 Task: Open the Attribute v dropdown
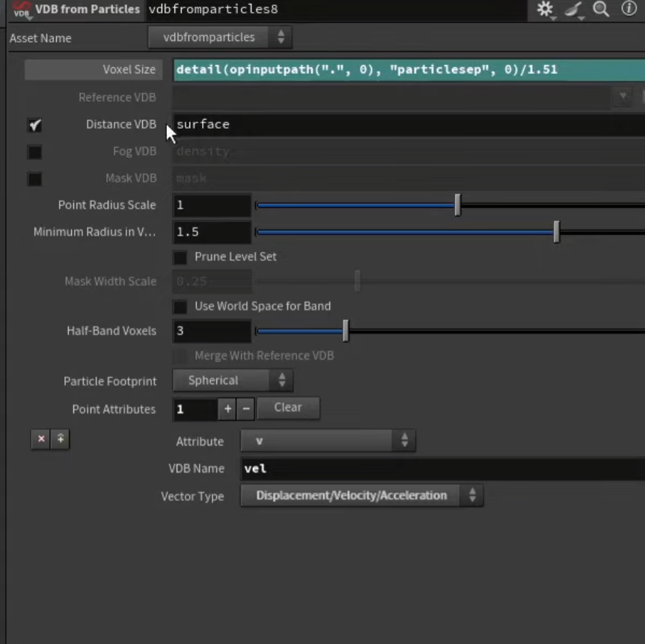[x=328, y=441]
